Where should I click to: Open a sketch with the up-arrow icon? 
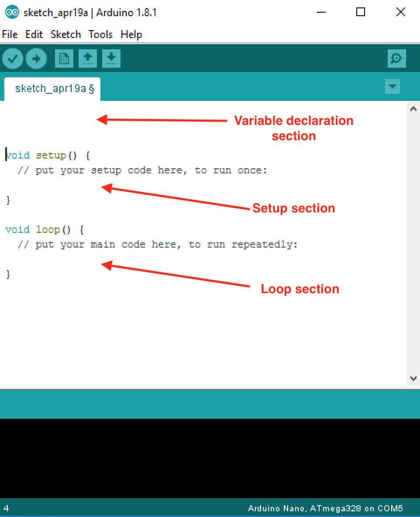[x=88, y=59]
